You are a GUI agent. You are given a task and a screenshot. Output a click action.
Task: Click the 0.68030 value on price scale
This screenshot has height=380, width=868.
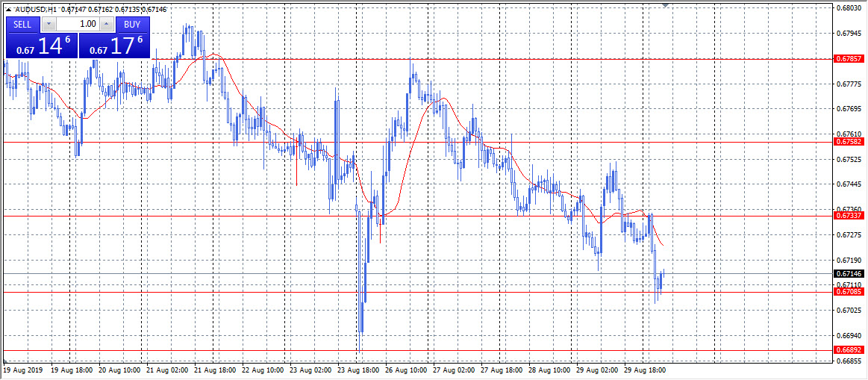coord(849,7)
